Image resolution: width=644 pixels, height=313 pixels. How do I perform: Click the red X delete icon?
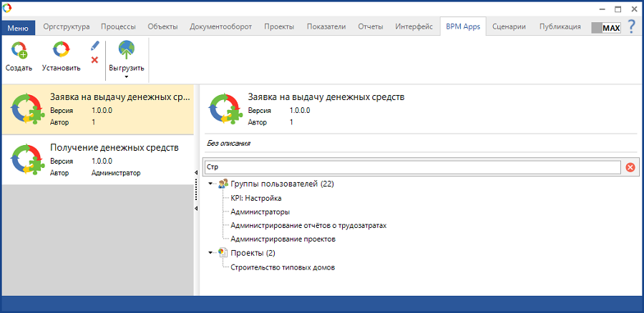94,60
